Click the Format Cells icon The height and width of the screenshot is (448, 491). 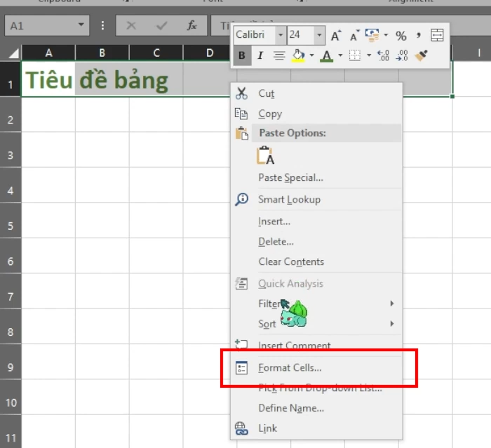pos(241,368)
